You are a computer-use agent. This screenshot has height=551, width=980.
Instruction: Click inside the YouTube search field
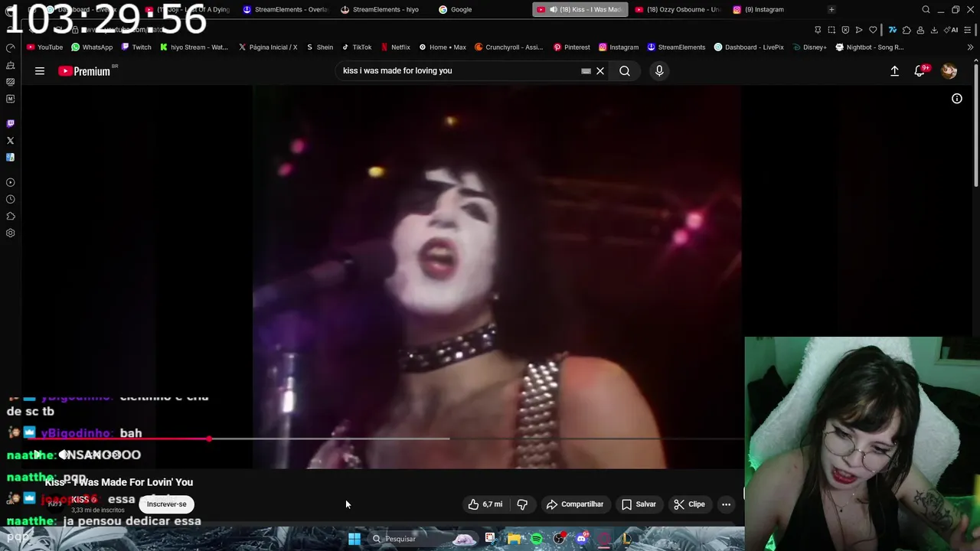pos(459,71)
